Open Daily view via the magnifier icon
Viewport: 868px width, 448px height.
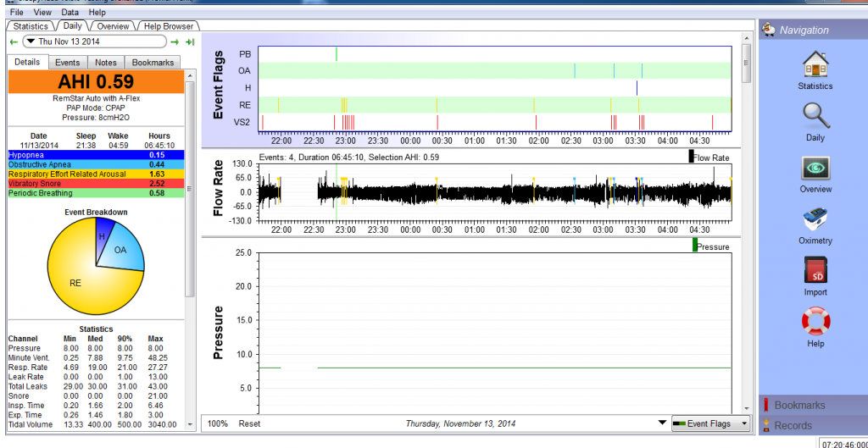(x=815, y=116)
